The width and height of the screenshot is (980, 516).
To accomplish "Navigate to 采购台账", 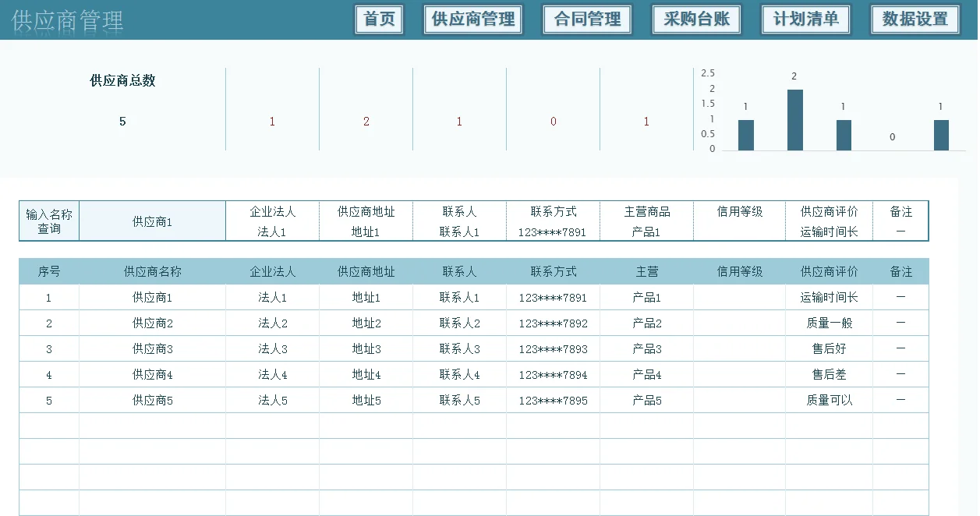I will click(696, 19).
